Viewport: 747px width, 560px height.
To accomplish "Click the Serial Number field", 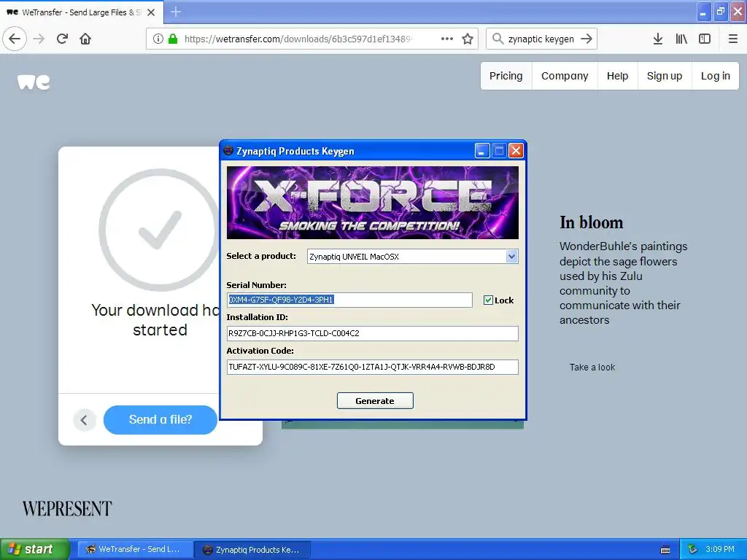I will click(349, 300).
